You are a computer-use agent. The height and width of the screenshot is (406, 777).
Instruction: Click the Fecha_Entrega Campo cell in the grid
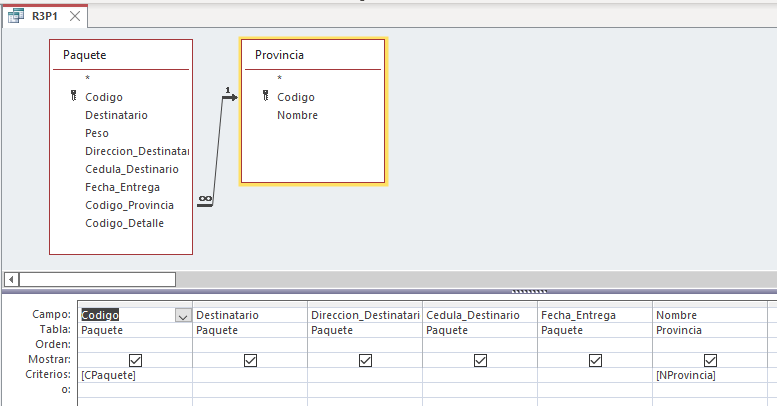click(595, 315)
